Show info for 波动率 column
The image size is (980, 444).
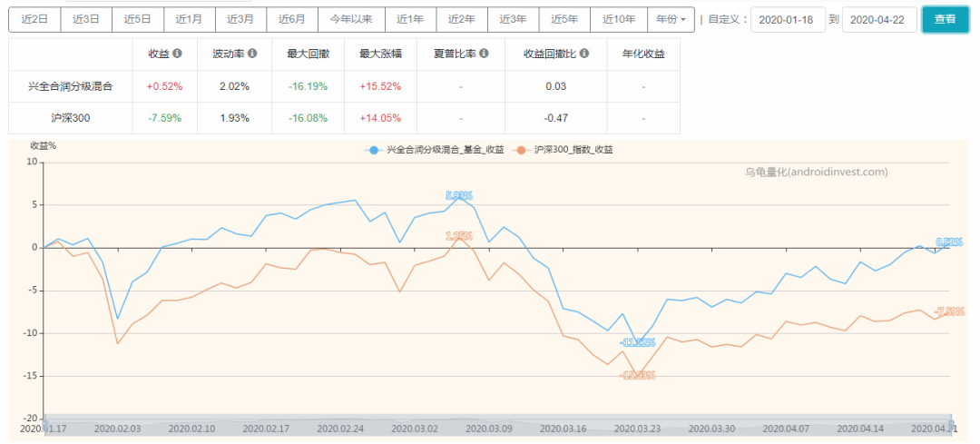pyautogui.click(x=252, y=54)
